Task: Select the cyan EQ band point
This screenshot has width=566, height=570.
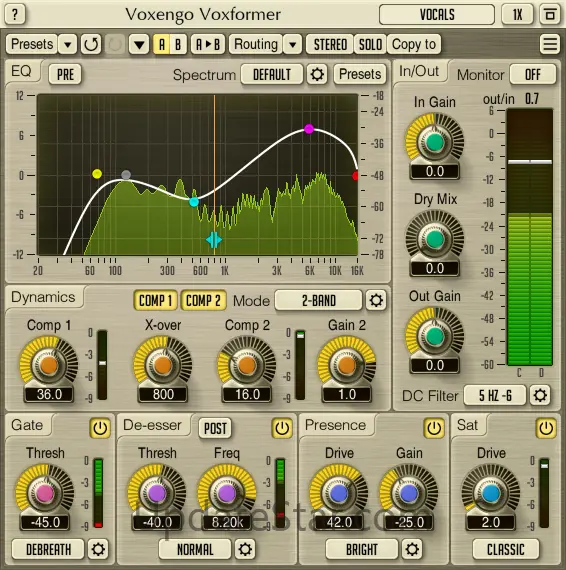Action: [194, 202]
